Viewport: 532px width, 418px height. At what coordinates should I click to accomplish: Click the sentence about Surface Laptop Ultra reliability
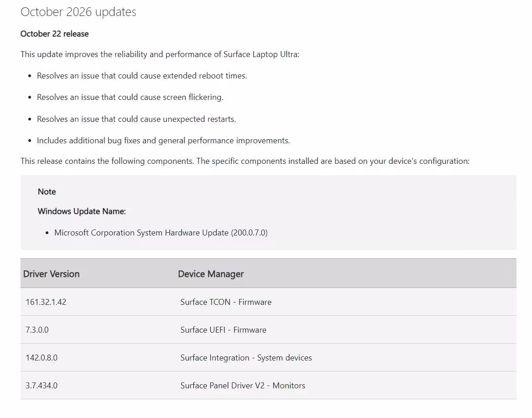click(160, 54)
